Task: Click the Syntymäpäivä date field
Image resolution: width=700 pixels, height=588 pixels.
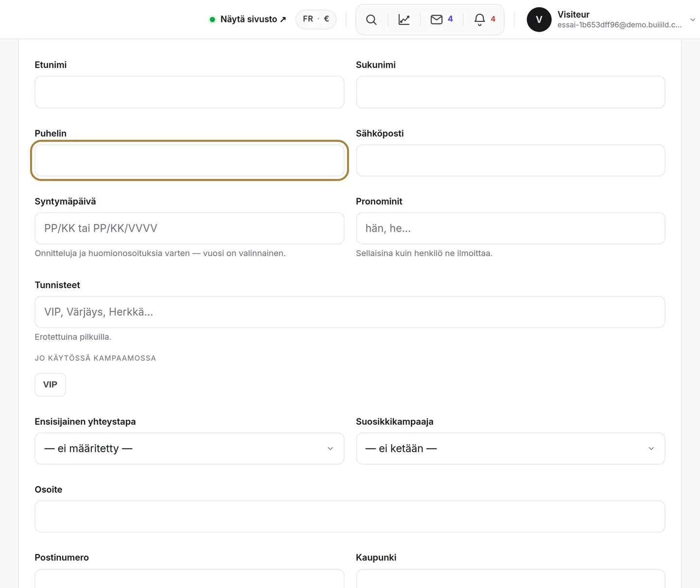Action: coord(190,228)
